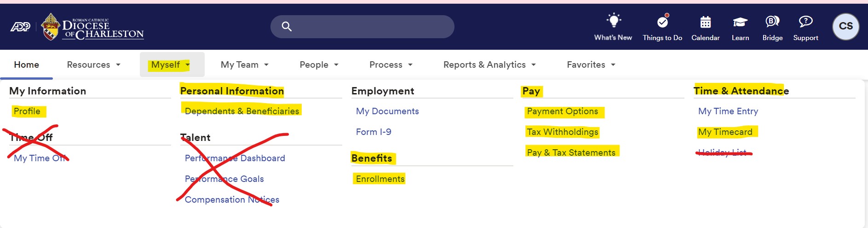
Task: Click the ADP logo
Action: click(x=20, y=27)
